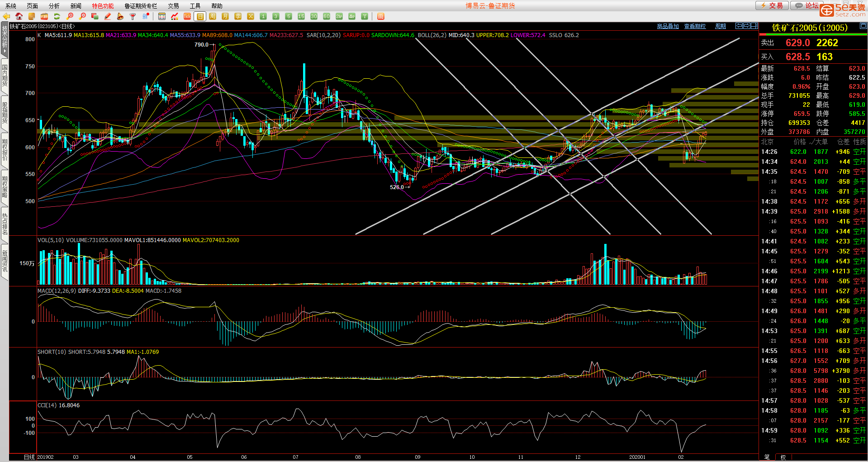Image resolution: width=868 pixels, height=462 pixels.
Task: Click the zoom in magnifier icon
Action: [70, 16]
